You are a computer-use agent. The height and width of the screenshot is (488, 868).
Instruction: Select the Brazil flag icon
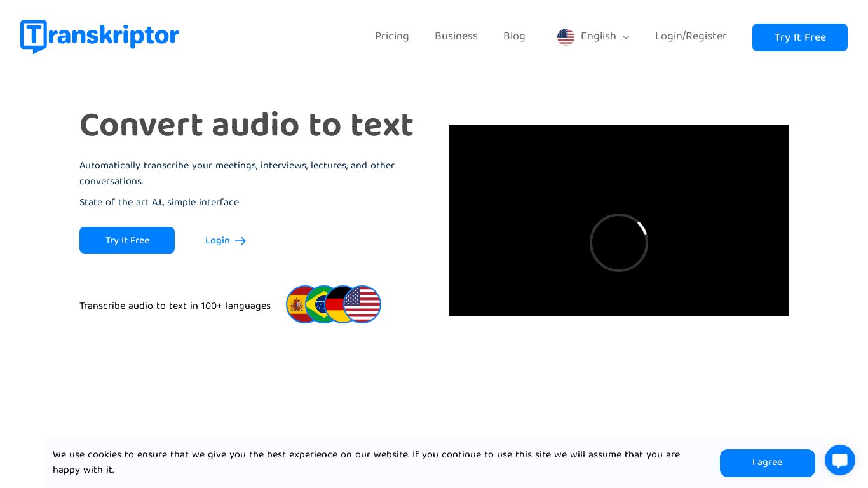pyautogui.click(x=316, y=304)
